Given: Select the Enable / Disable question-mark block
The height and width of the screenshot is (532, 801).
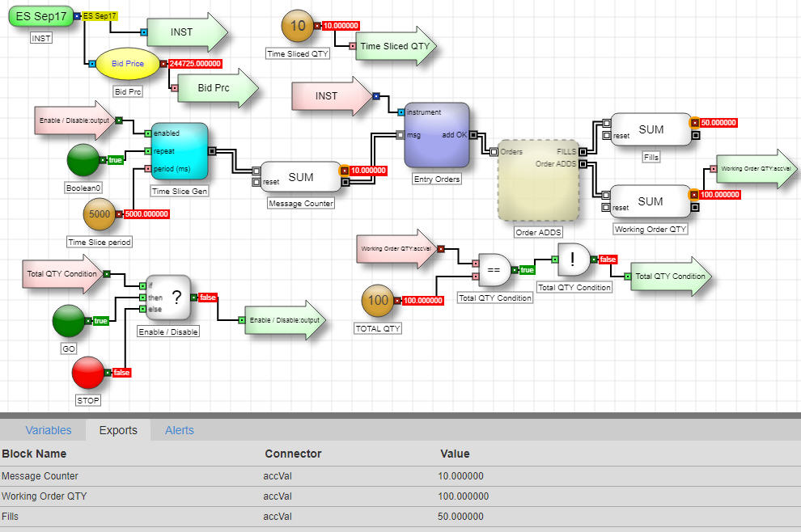Looking at the screenshot, I should [167, 298].
